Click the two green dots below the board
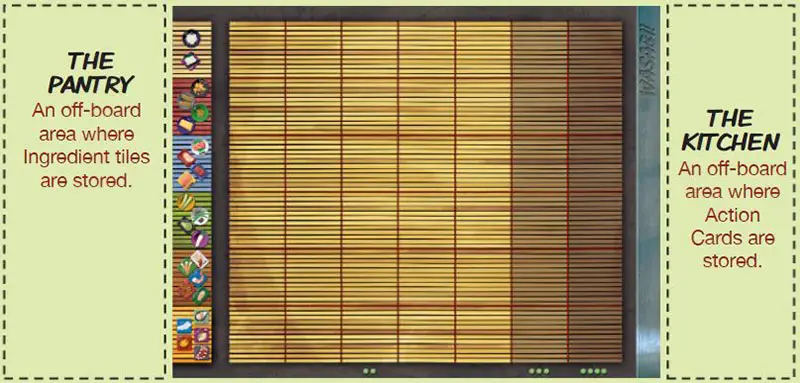This screenshot has width=800, height=383. click(x=369, y=371)
